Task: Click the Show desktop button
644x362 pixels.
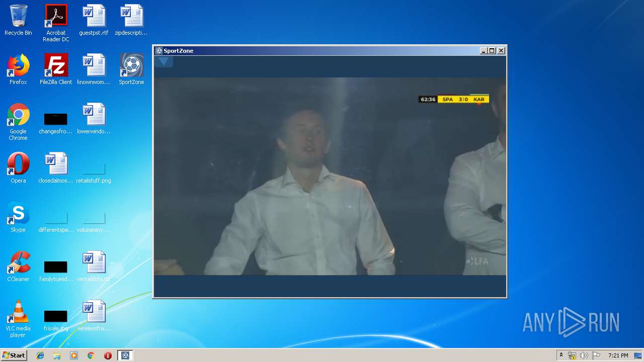Action: 638,355
